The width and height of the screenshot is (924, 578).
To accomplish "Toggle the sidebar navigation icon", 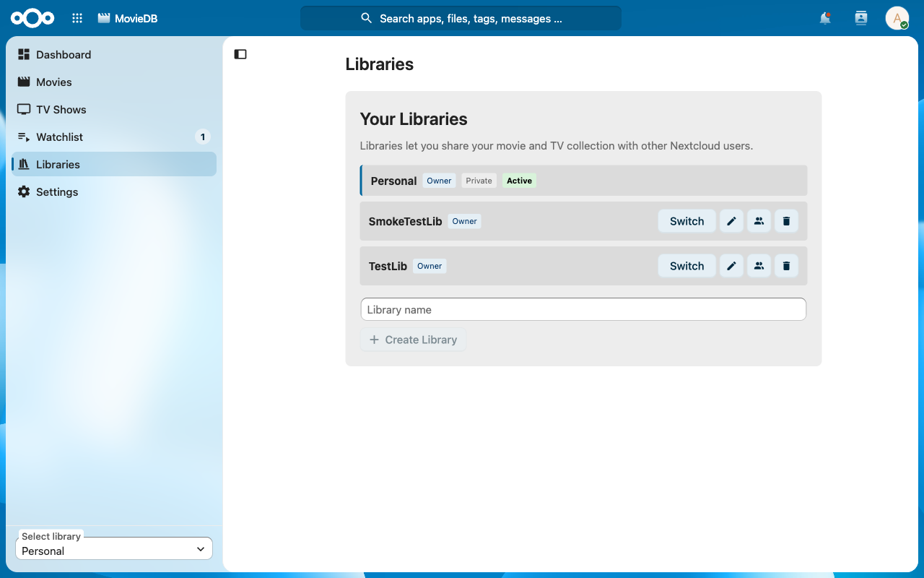I will (x=240, y=54).
